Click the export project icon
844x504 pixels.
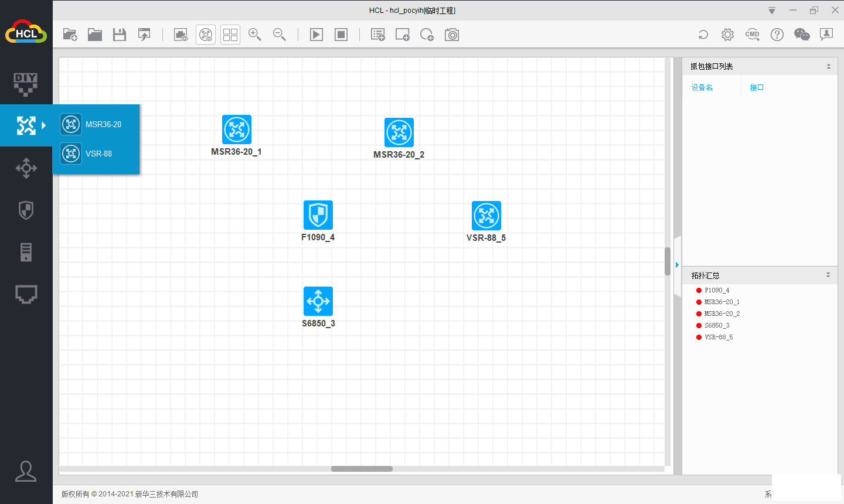[144, 35]
